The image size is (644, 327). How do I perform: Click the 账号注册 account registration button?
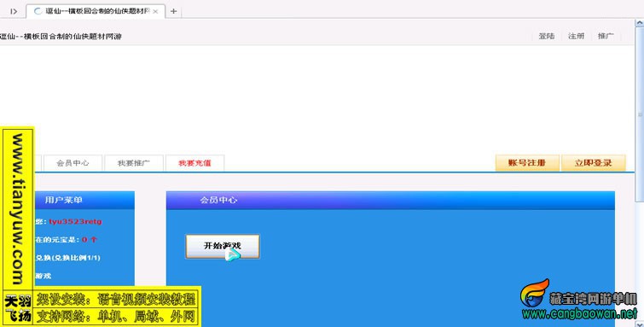coord(527,163)
